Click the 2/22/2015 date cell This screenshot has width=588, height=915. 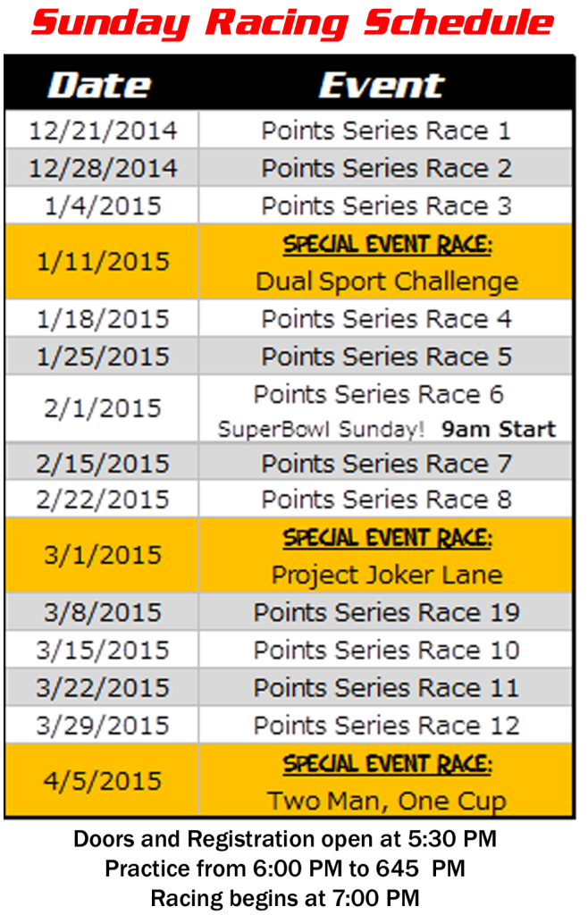coord(103,499)
